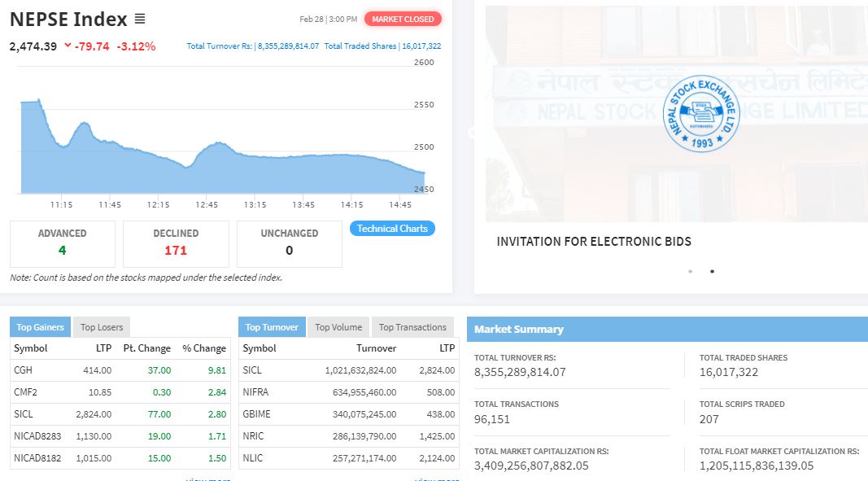Click Market Summary Total Traded Shares 16,017,322
Screen dimensions: 868x481
[729, 373]
